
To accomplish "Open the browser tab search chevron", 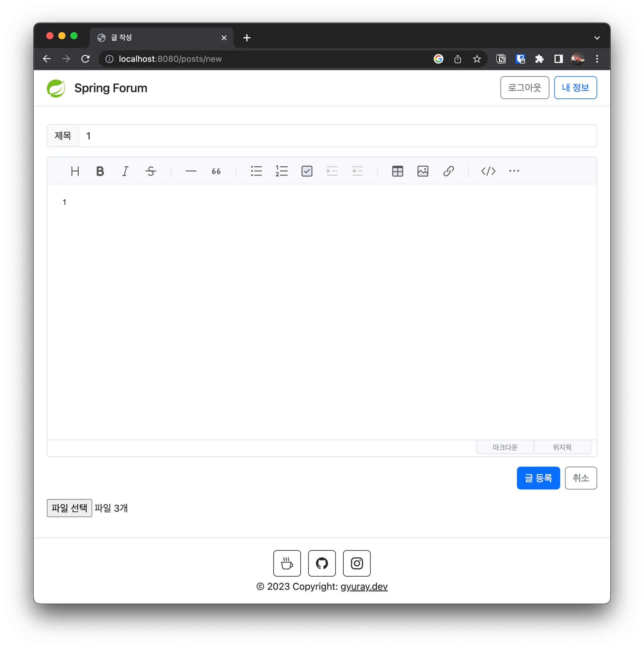I will click(597, 38).
